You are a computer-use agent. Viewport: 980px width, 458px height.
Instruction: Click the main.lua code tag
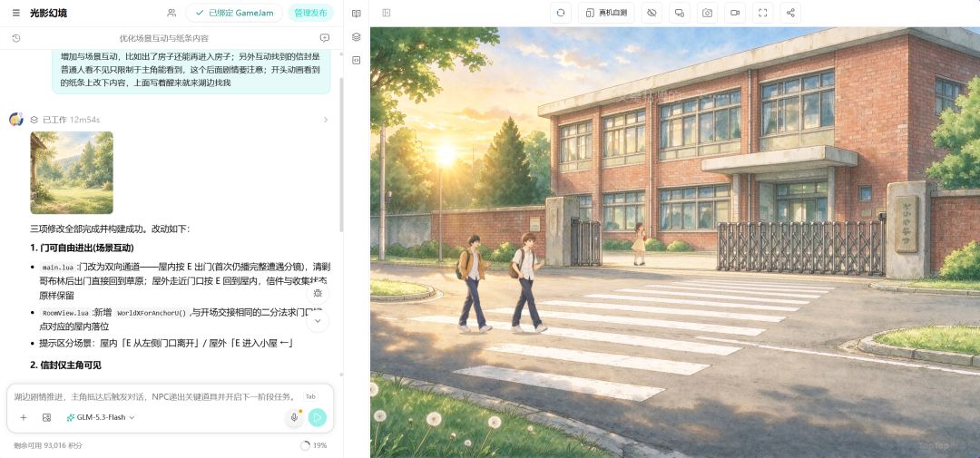click(x=57, y=267)
